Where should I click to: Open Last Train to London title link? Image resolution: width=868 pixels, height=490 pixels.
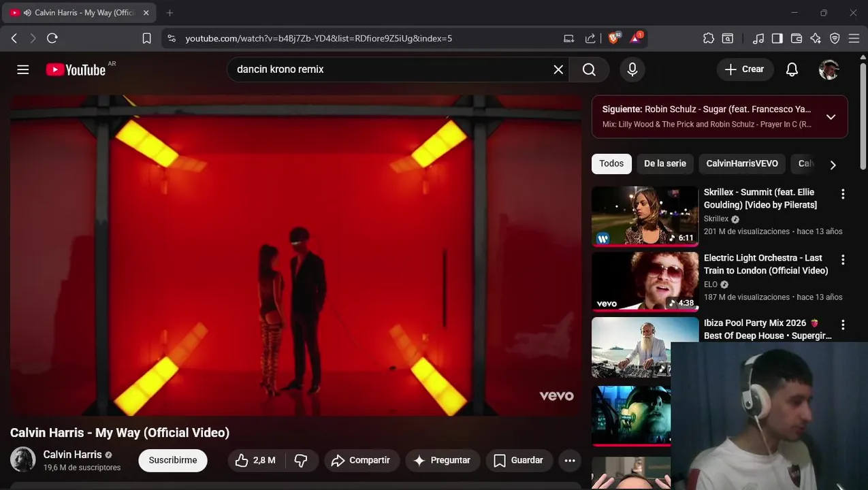tap(766, 264)
